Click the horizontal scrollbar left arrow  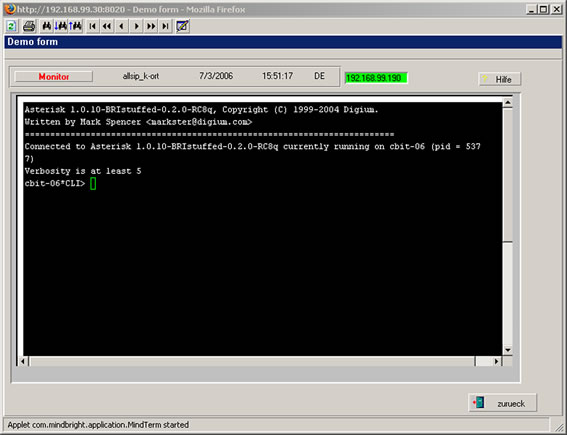tap(22, 361)
